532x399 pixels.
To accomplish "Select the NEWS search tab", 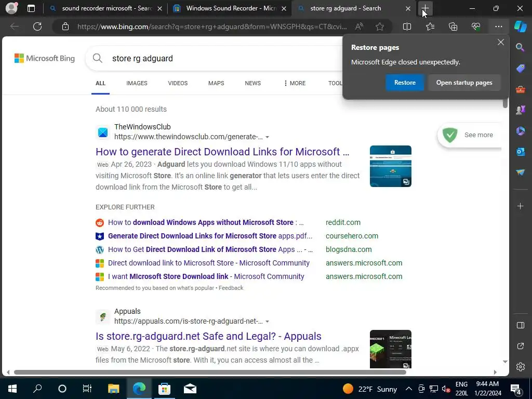I will pos(253,83).
